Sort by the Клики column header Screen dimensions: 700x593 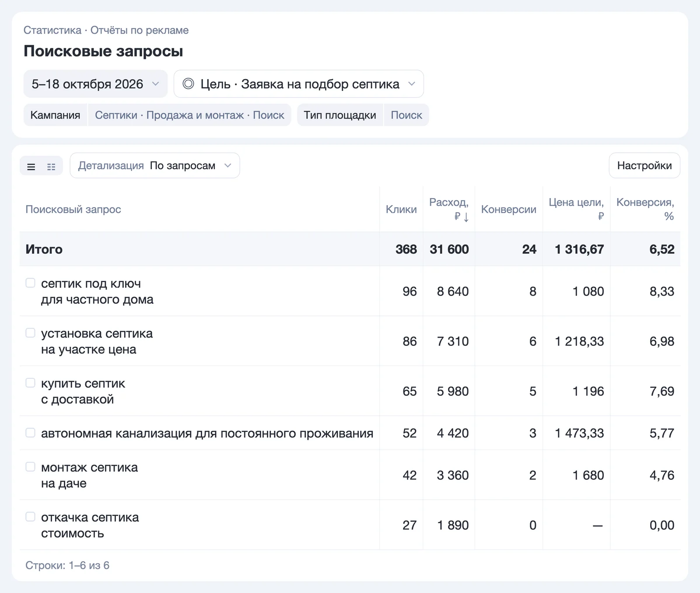[401, 209]
